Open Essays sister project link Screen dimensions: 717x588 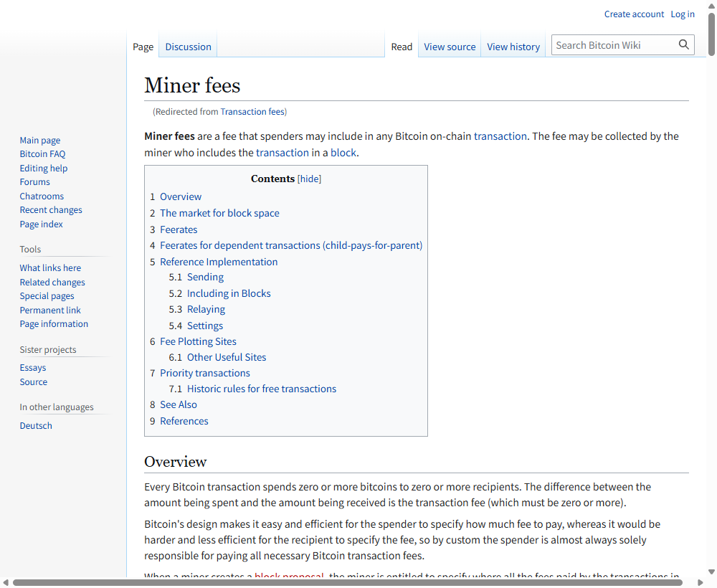pyautogui.click(x=33, y=368)
